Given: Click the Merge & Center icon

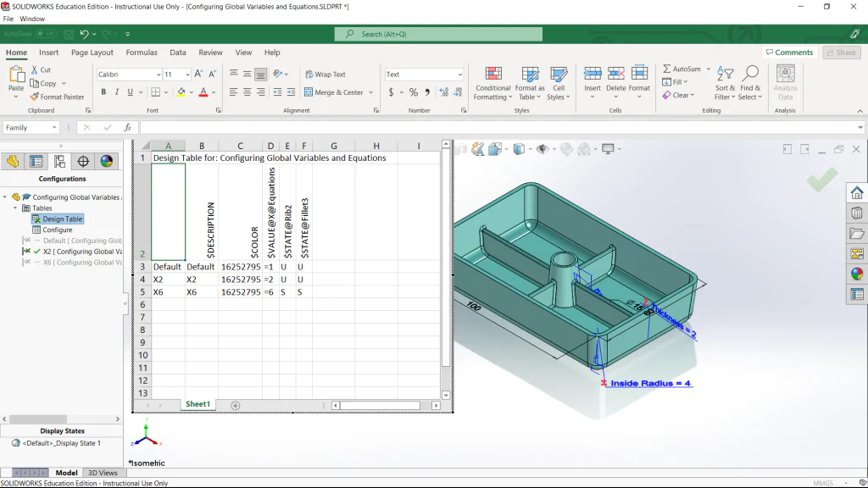Looking at the screenshot, I should tap(309, 92).
